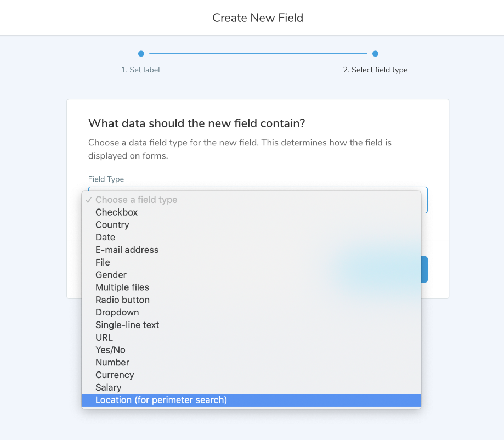Select Gender from the dropdown list

click(x=111, y=275)
